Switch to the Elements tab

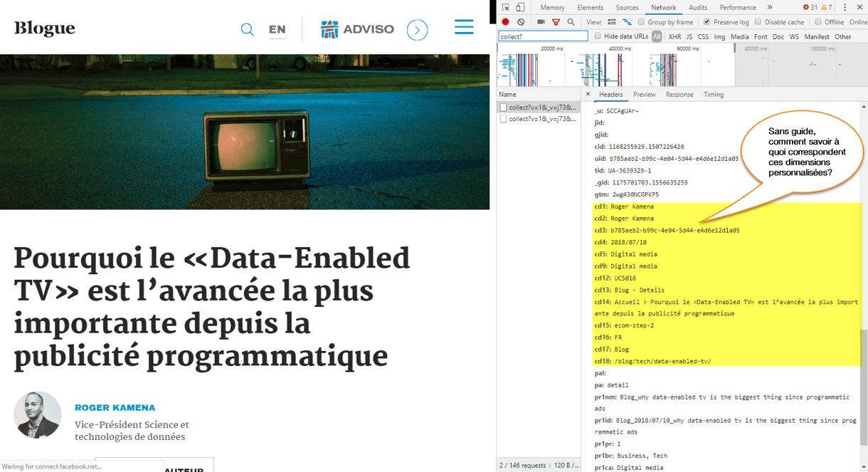pos(590,7)
